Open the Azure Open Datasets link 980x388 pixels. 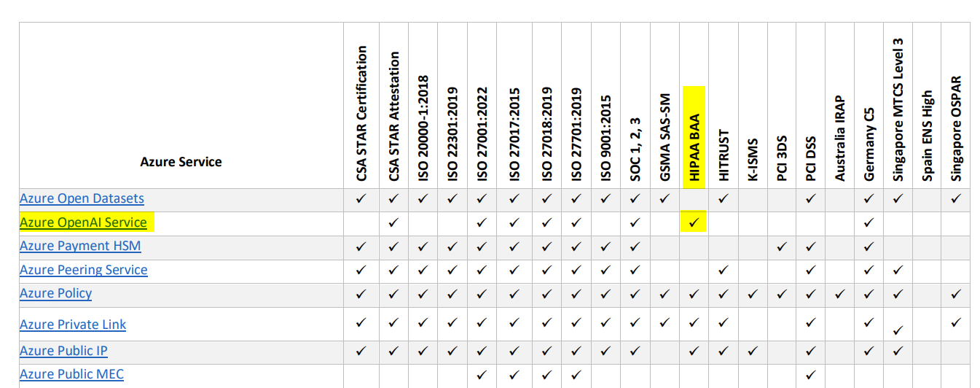tap(82, 198)
